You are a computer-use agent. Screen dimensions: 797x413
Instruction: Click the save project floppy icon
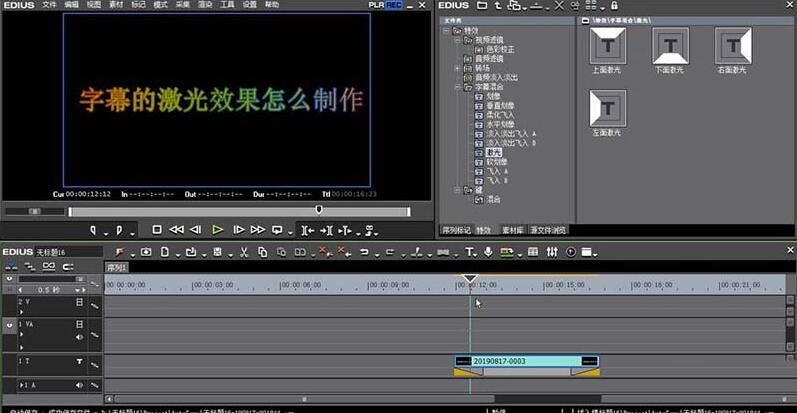[218, 252]
